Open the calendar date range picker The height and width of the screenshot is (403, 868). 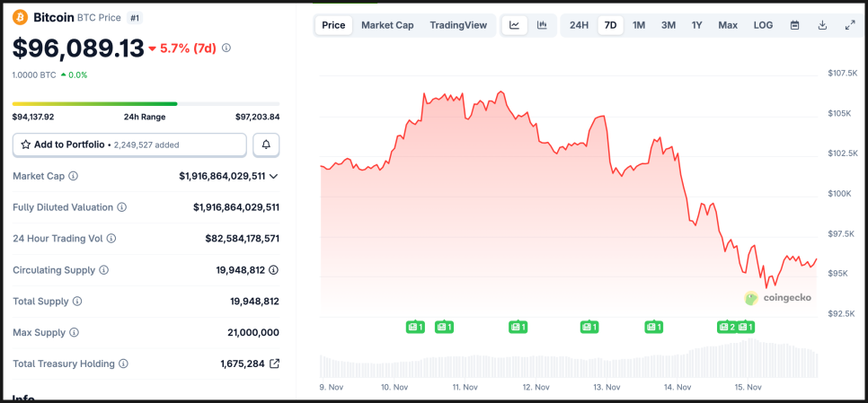(x=794, y=25)
